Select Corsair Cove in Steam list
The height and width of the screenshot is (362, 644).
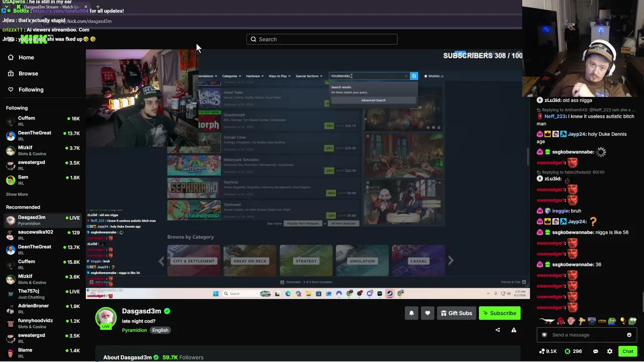(x=264, y=143)
